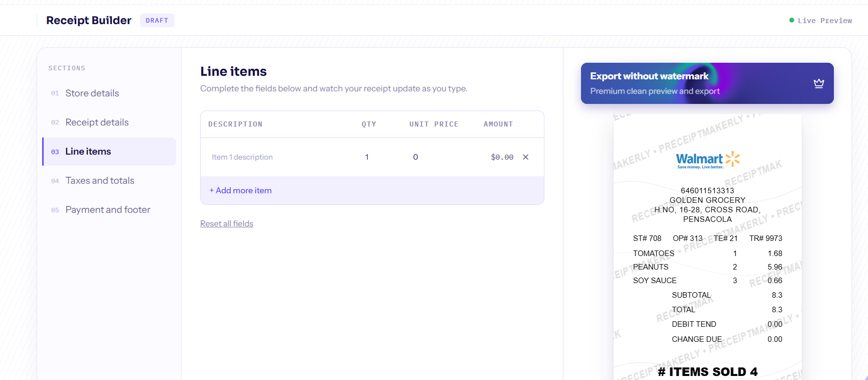Click the DESCRIPTION column header
The height and width of the screenshot is (380, 868).
click(235, 124)
